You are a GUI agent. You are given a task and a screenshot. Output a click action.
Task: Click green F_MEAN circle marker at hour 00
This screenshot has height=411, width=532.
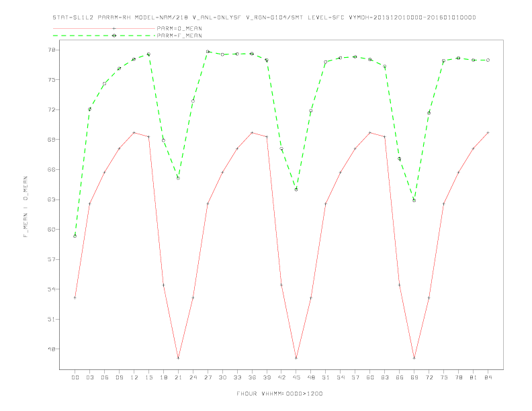coord(75,236)
